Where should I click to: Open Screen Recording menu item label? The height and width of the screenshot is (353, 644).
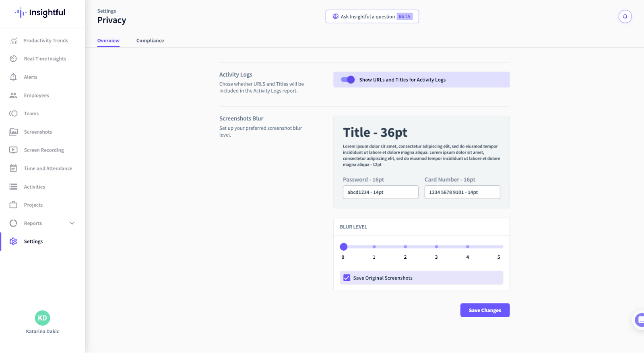pos(44,150)
